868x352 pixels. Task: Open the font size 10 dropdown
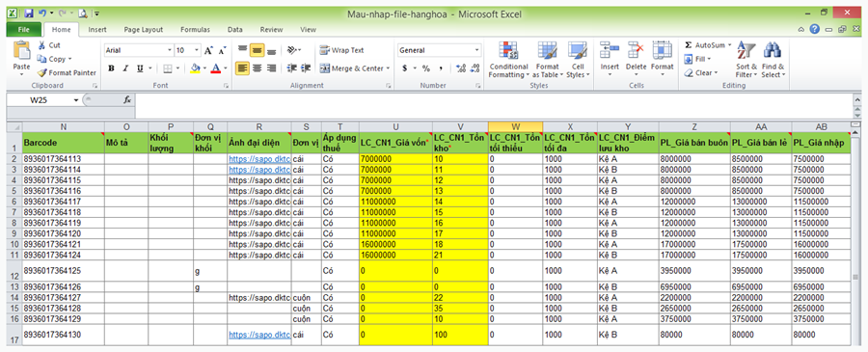[x=197, y=50]
